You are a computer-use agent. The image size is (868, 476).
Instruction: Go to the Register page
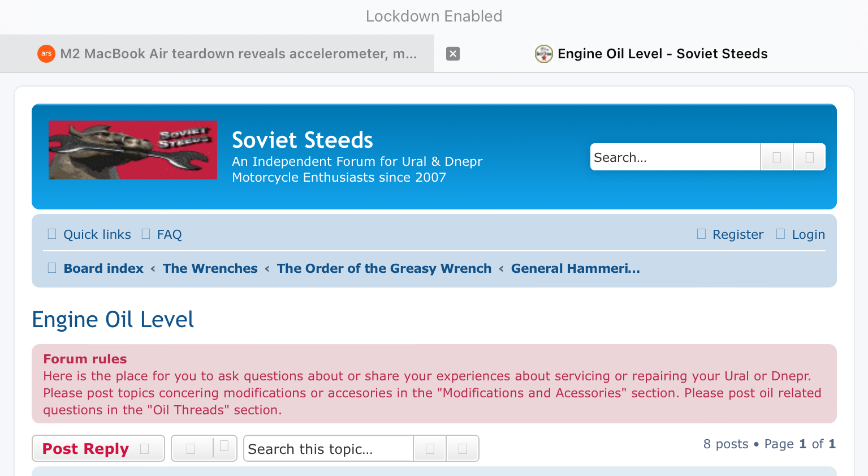(x=737, y=234)
